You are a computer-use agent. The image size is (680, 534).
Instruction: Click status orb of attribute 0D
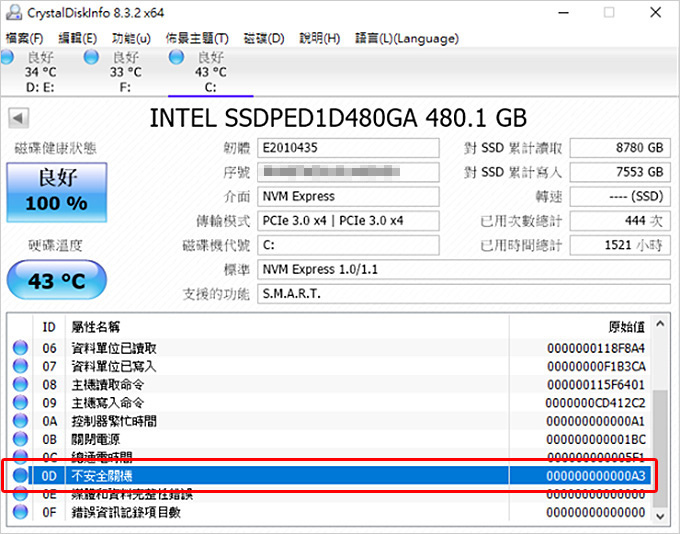click(x=20, y=475)
